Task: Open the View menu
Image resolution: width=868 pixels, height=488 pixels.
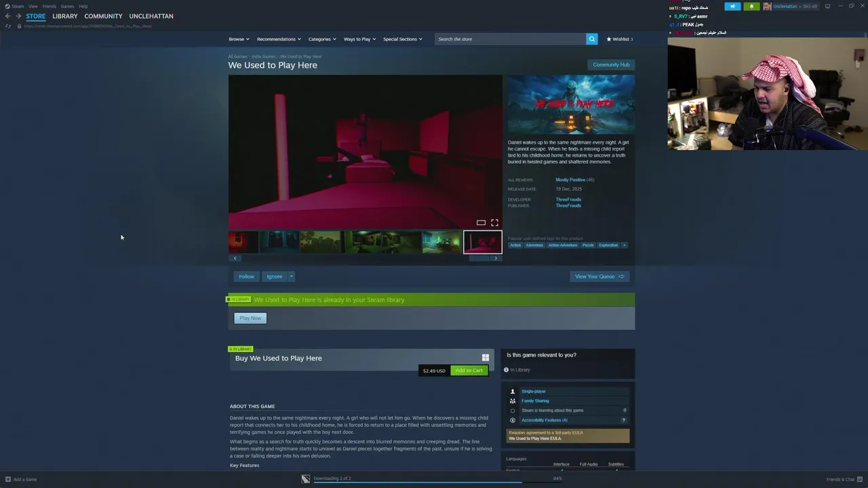Action: (33, 6)
